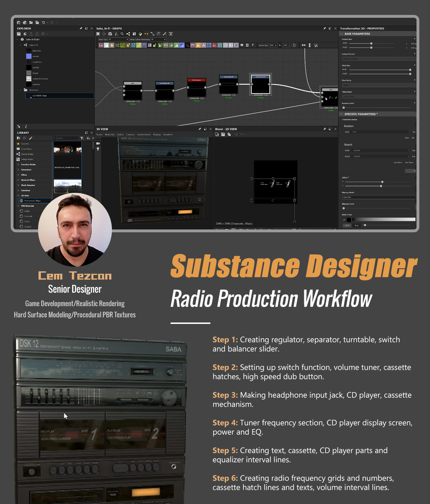Open the Materials menu in 3D View
Image resolution: width=430 pixels, height=504 pixels.
[110, 135]
